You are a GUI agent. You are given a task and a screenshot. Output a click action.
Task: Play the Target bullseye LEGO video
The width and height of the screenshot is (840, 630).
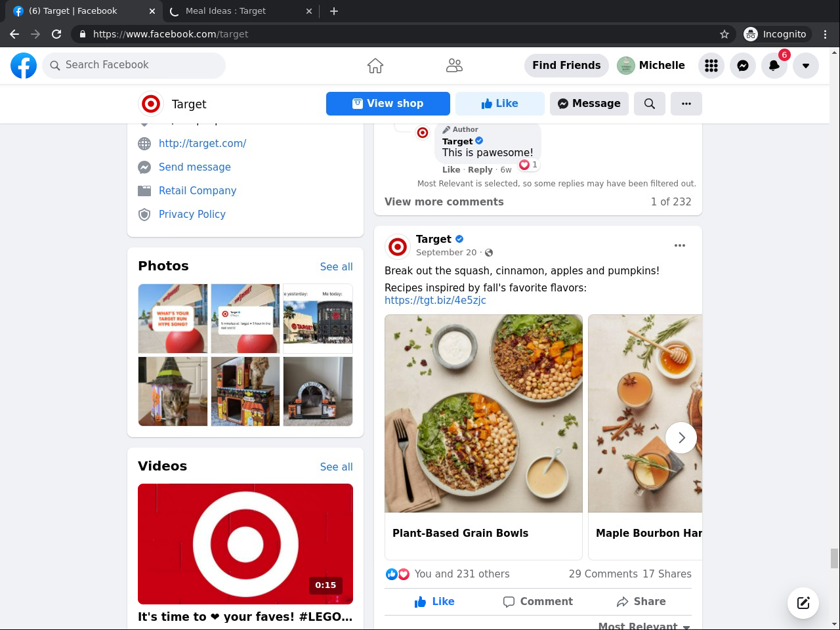click(245, 544)
